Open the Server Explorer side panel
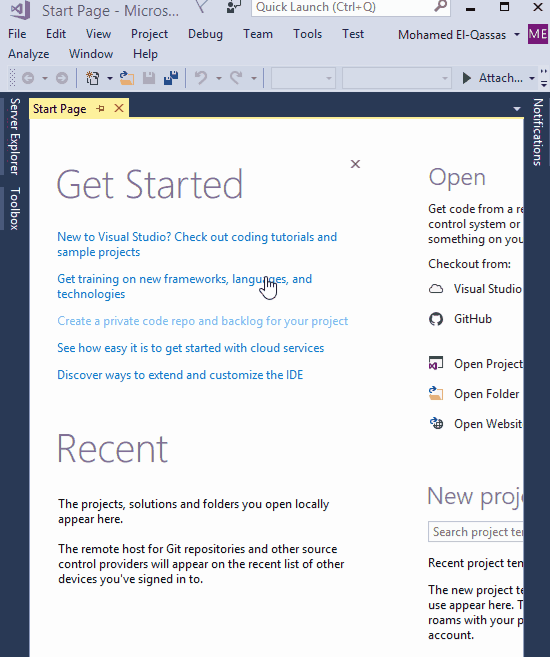Image resolution: width=550 pixels, height=657 pixels. click(14, 137)
